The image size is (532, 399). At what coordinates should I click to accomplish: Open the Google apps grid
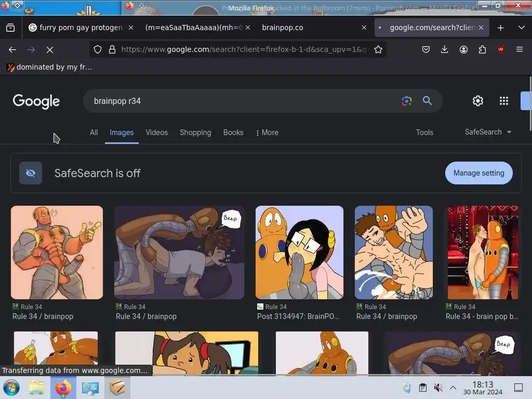pyautogui.click(x=504, y=101)
